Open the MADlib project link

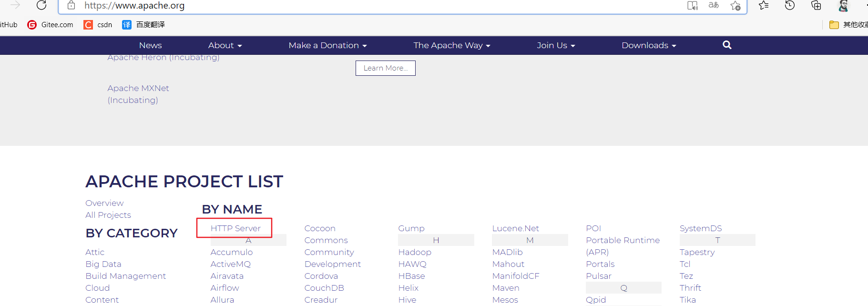click(x=508, y=252)
